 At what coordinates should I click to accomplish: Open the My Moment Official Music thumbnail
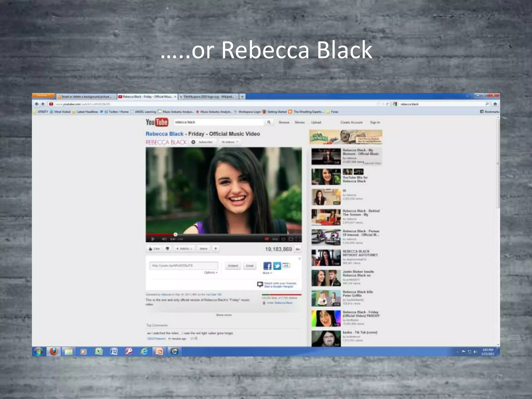[326, 156]
